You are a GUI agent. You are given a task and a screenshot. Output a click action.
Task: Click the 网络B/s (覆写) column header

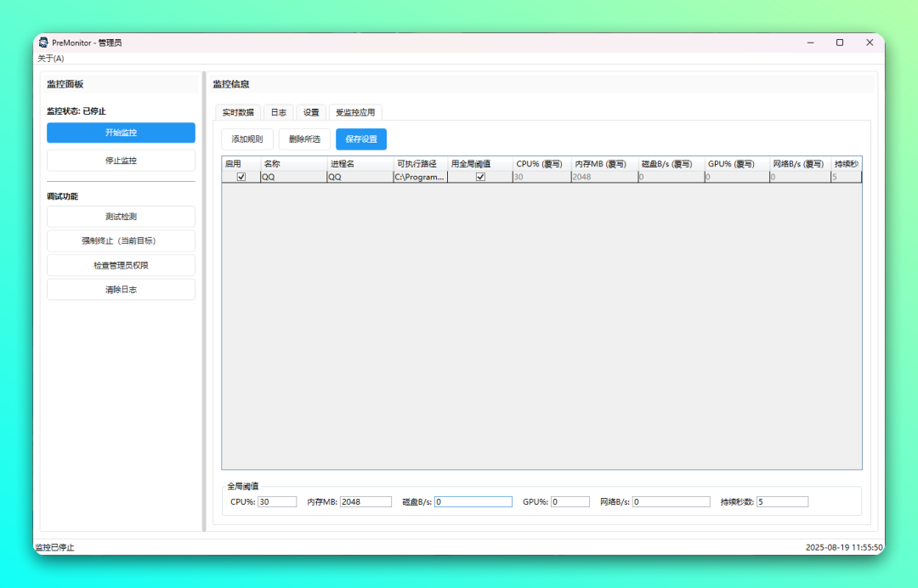[x=801, y=164]
